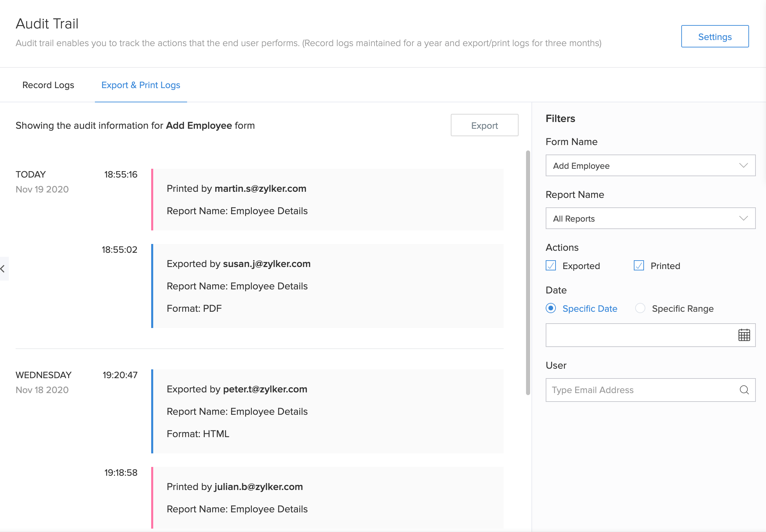The height and width of the screenshot is (532, 766).
Task: Uncheck the Exported action checkbox
Action: (x=551, y=266)
